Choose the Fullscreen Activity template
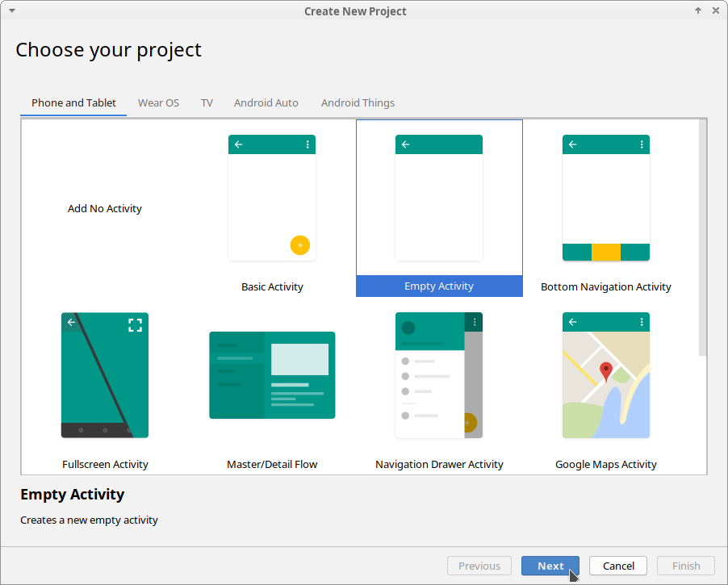728x585 pixels. [105, 375]
